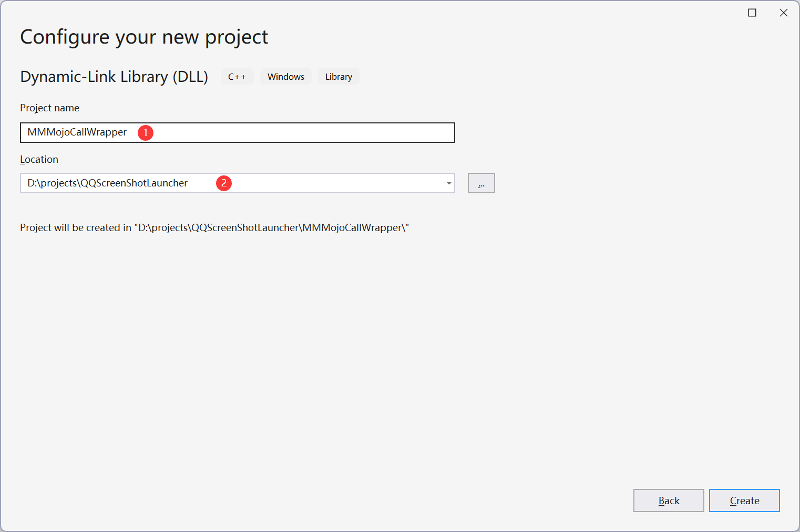The image size is (800, 532).
Task: Click the Configure your new project title
Action: pyautogui.click(x=144, y=37)
